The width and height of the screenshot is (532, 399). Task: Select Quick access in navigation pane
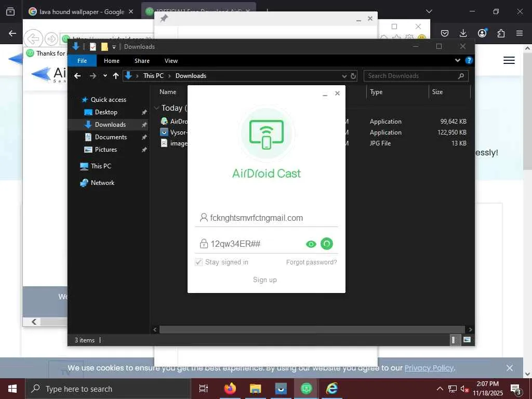(108, 100)
